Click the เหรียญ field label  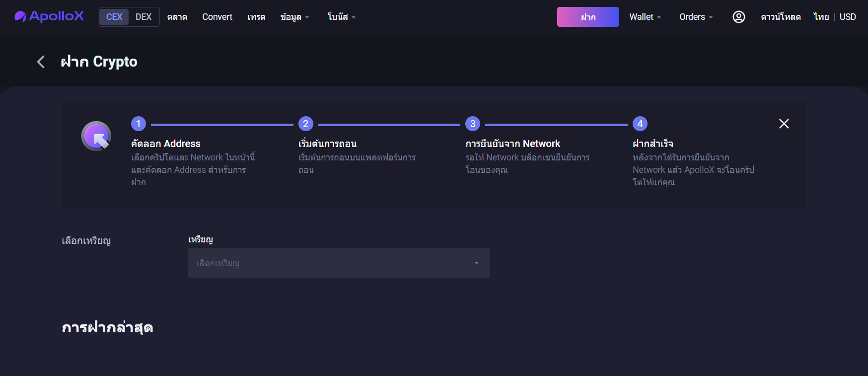[201, 239]
